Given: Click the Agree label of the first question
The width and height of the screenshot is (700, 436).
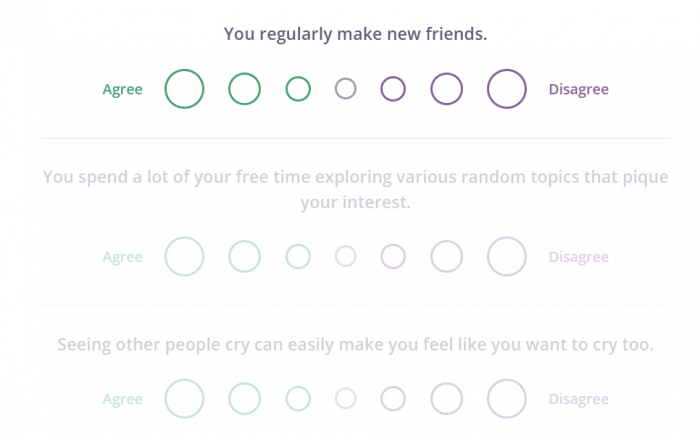Looking at the screenshot, I should pos(122,89).
